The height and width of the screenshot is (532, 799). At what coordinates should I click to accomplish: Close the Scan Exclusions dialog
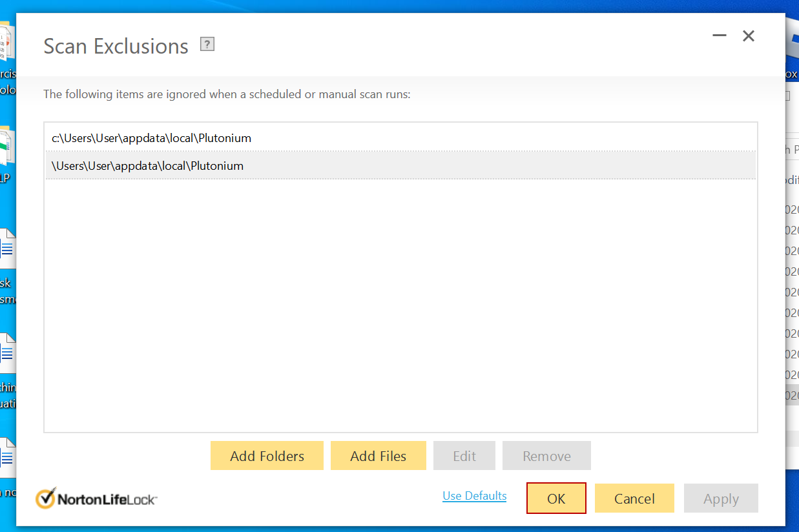[749, 36]
